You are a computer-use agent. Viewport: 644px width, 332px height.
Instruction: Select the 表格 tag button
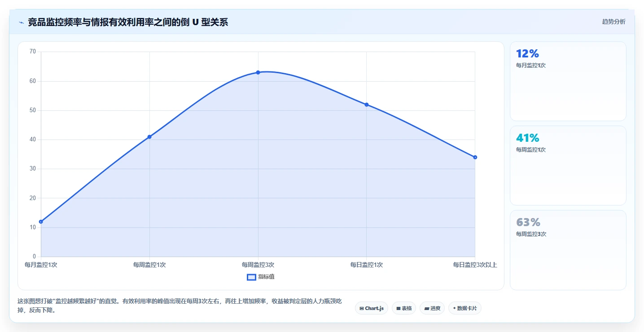tap(404, 308)
